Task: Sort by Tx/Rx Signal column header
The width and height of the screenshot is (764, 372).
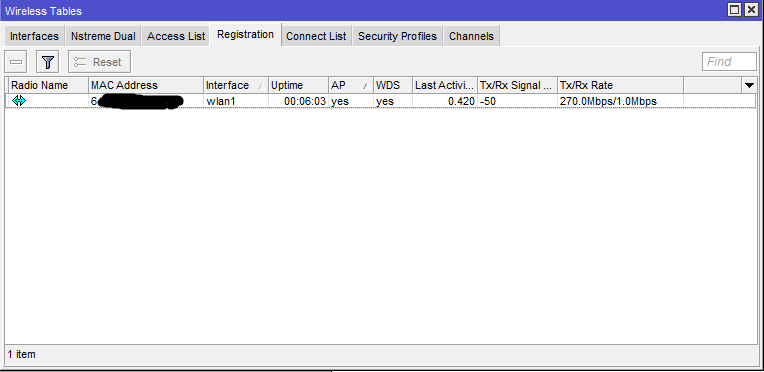Action: point(517,85)
